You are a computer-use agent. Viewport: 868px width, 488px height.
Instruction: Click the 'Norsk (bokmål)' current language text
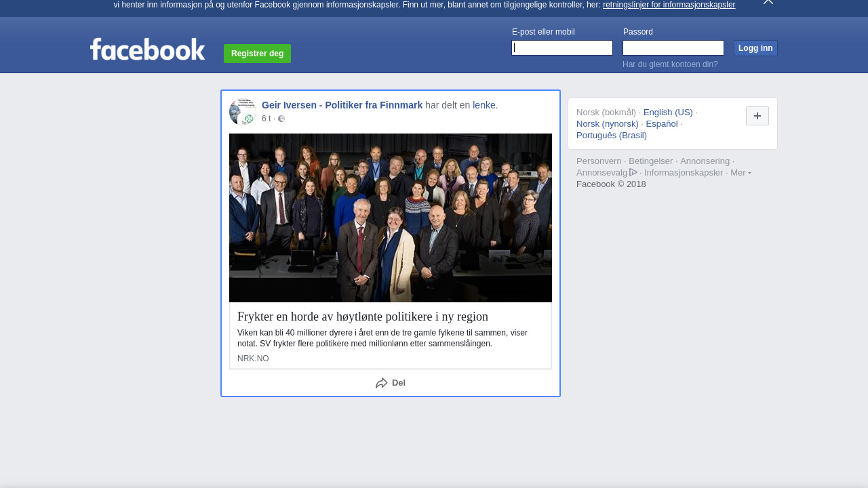[x=606, y=112]
